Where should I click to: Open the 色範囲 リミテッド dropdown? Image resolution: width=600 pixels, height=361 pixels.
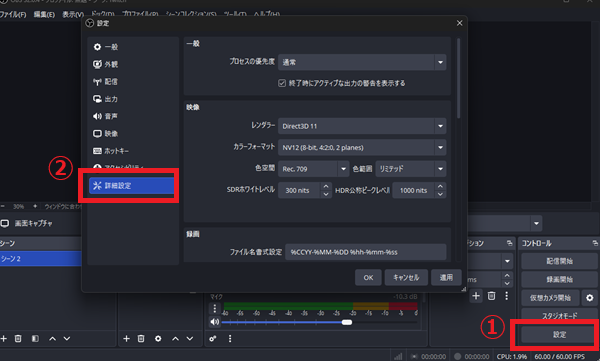point(411,169)
